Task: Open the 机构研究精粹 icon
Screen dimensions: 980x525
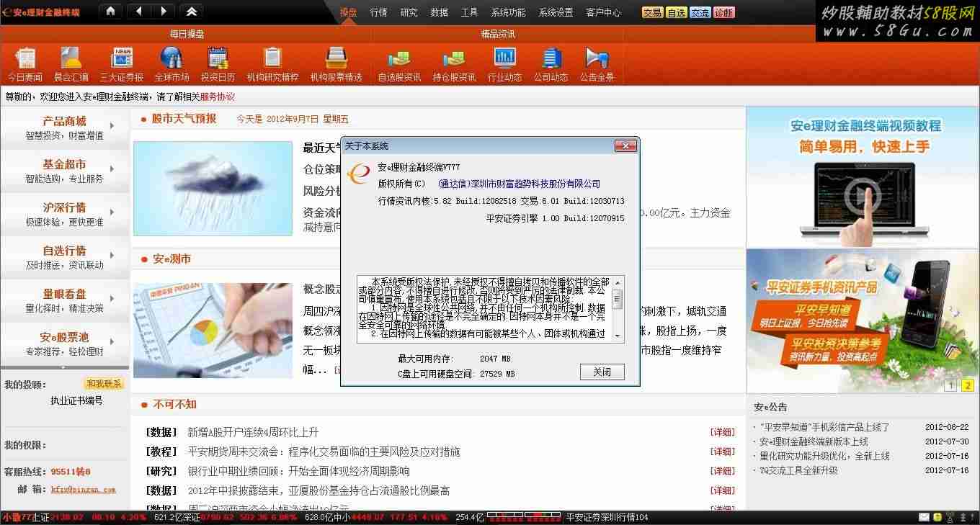Action: coord(272,64)
